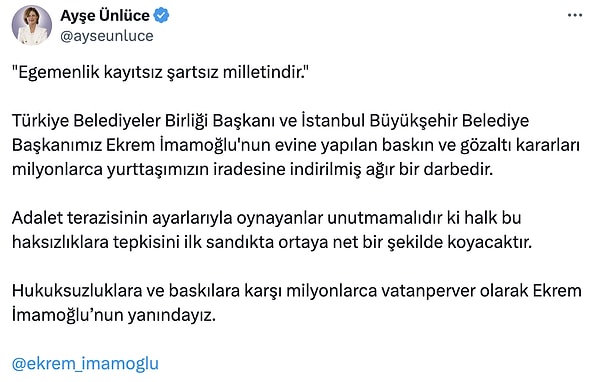Click the display name Ayşe Ünlüce

[105, 16]
